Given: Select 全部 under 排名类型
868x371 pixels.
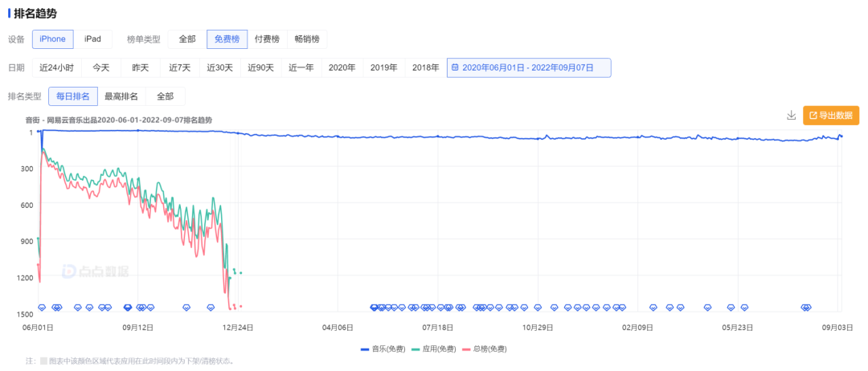Looking at the screenshot, I should tap(165, 96).
